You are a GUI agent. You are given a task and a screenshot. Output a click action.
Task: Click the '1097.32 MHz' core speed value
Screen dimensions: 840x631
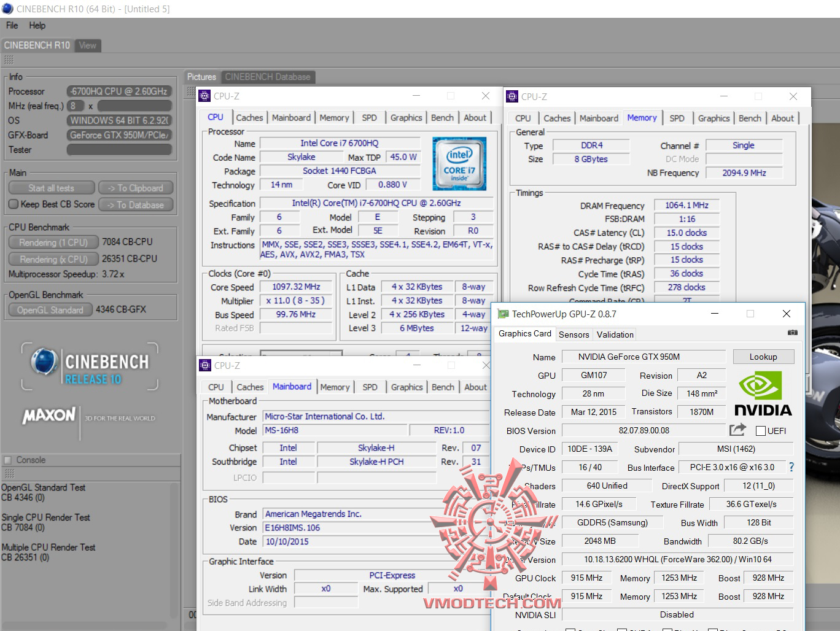296,287
